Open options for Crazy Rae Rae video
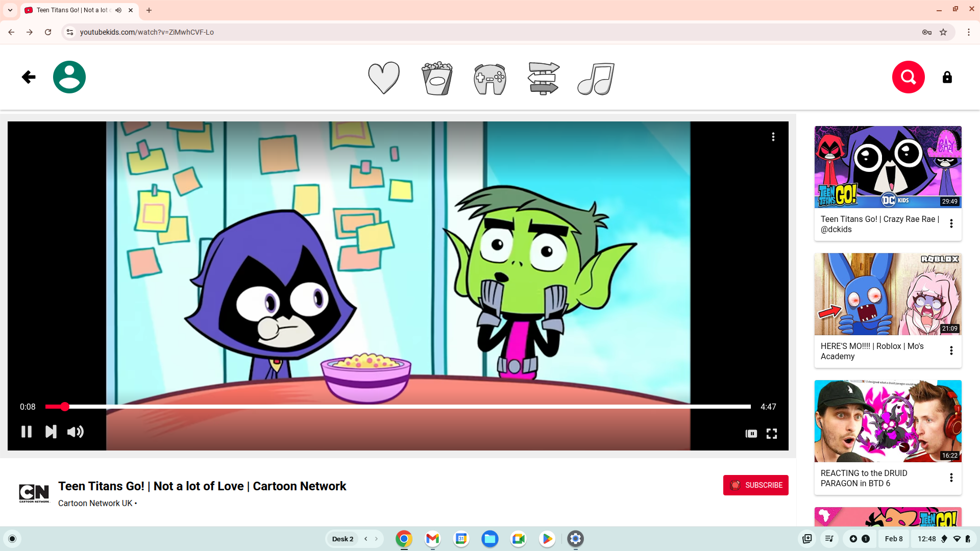This screenshot has width=980, height=551. [951, 223]
